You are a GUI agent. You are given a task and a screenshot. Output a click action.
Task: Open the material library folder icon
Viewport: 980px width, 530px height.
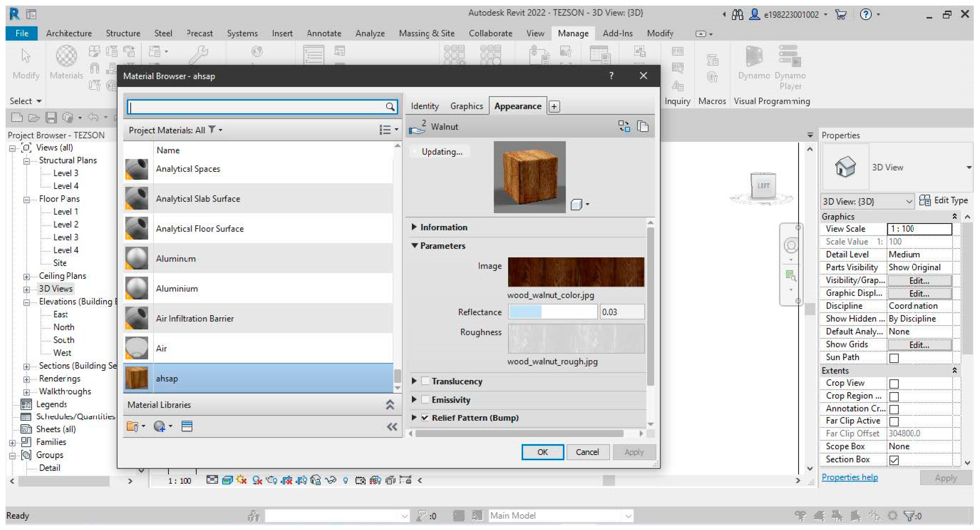pyautogui.click(x=133, y=426)
